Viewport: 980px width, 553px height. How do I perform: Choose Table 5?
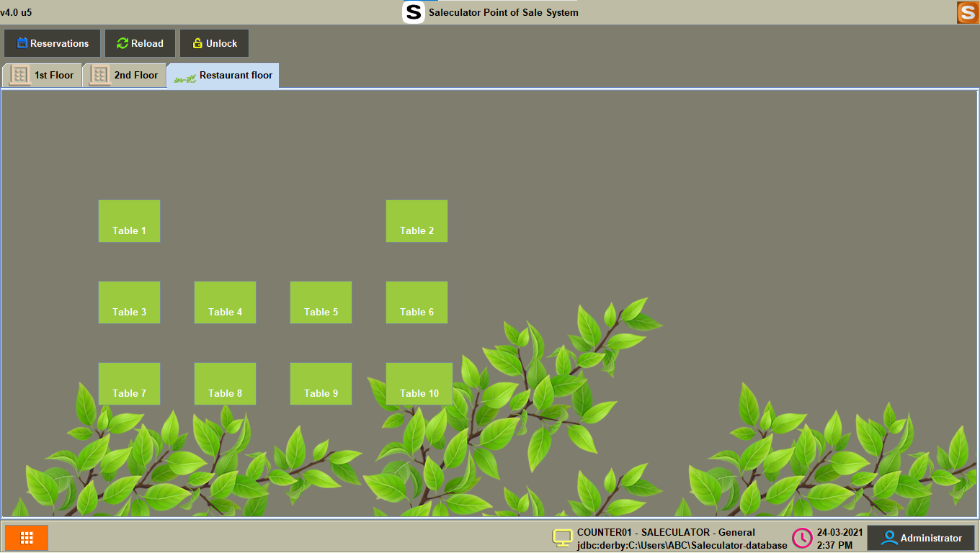pos(321,302)
